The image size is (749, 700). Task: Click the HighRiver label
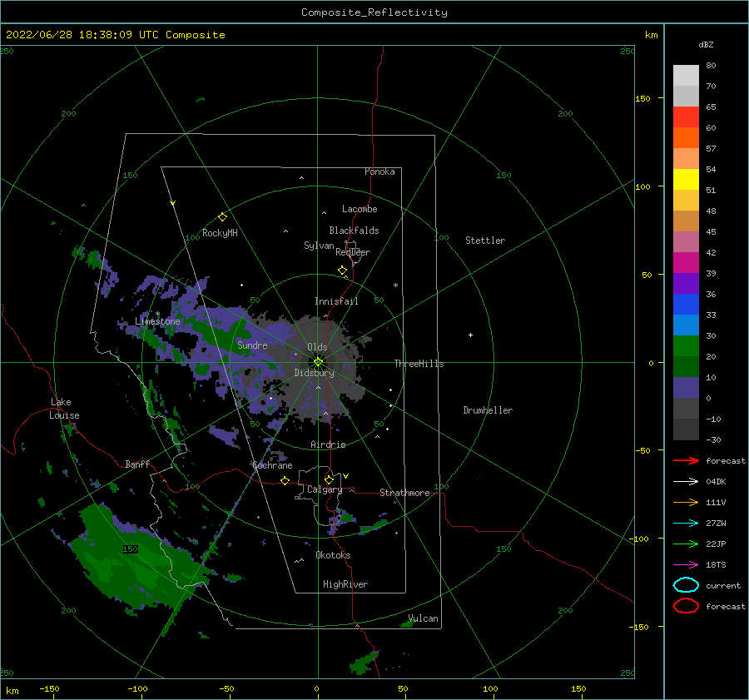pos(345,584)
